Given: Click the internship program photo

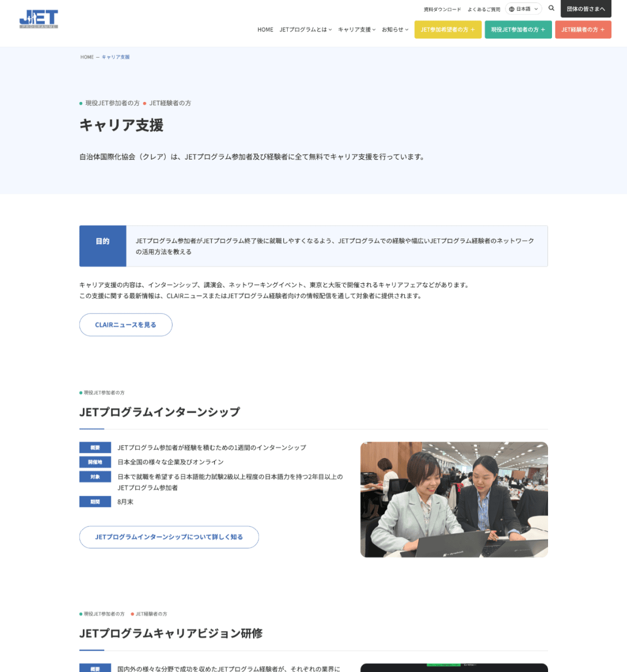Looking at the screenshot, I should 455,499.
